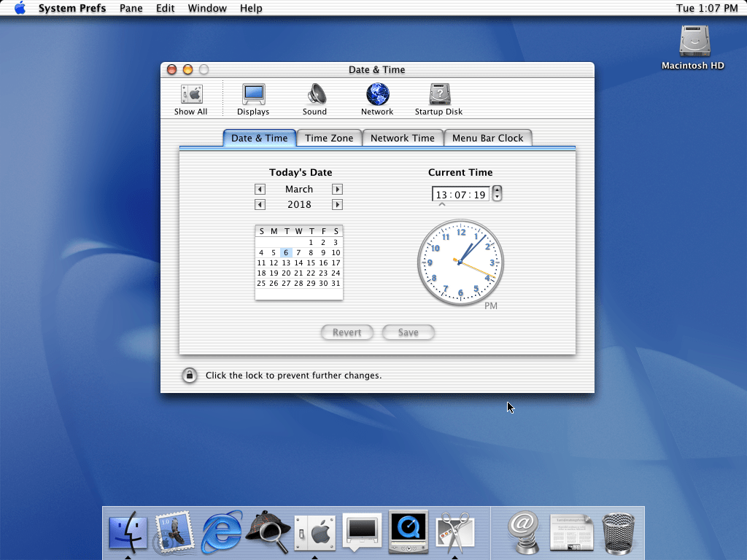
Task: Open the Trash in the dock
Action: (x=618, y=533)
